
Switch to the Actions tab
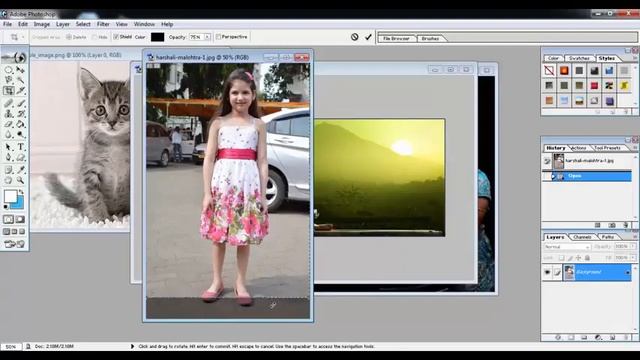coord(579,148)
